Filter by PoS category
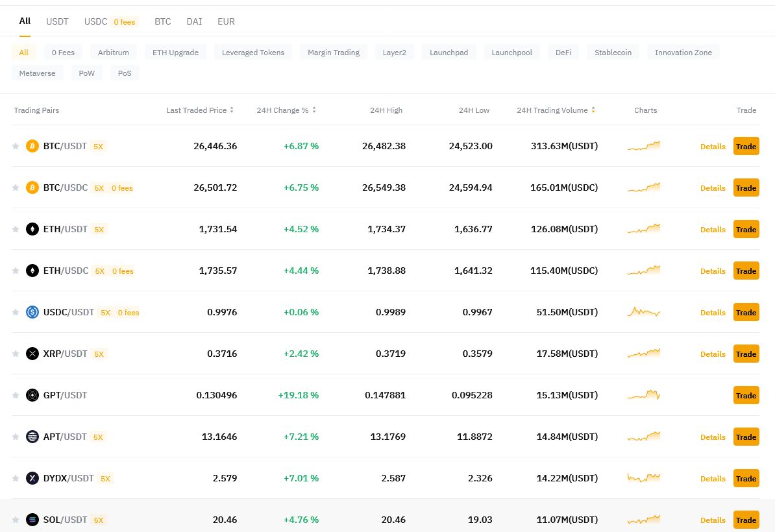This screenshot has width=775, height=532. point(125,73)
